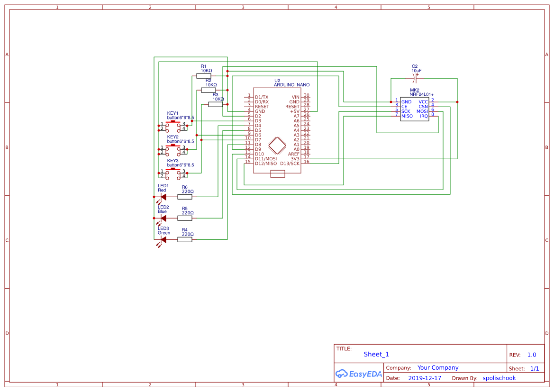Click the EasyEDA logo in the title block

[359, 374]
